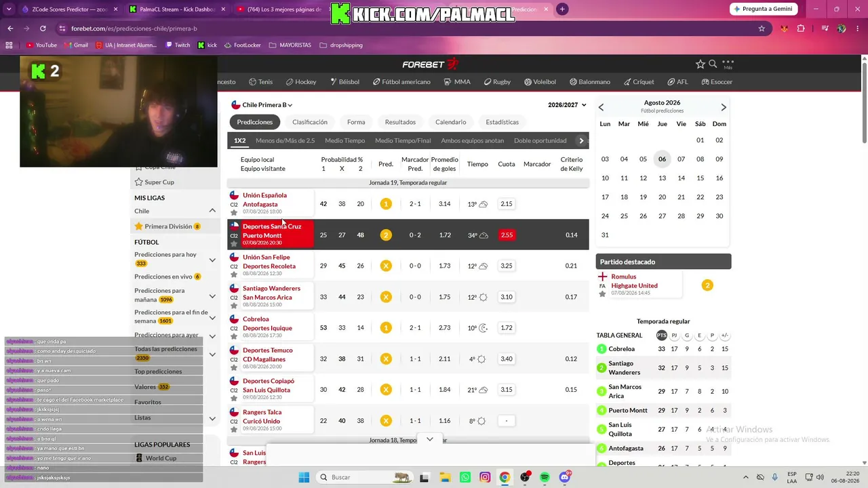Open Instagram from the taskbar
868x488 pixels.
(x=485, y=477)
